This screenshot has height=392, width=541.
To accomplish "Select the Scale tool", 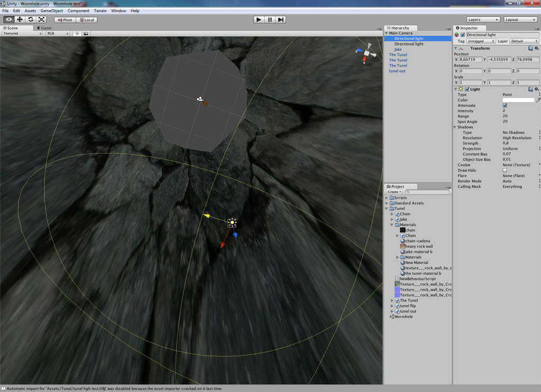I will [41, 20].
